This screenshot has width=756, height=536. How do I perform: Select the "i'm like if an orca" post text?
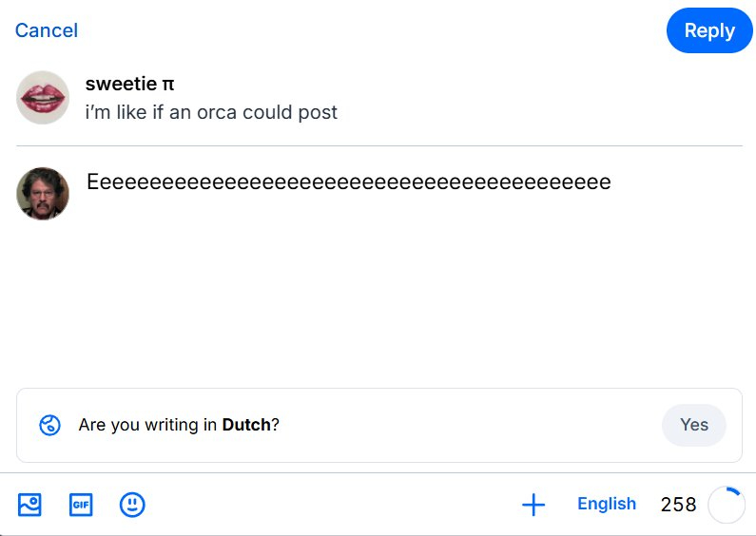point(211,112)
